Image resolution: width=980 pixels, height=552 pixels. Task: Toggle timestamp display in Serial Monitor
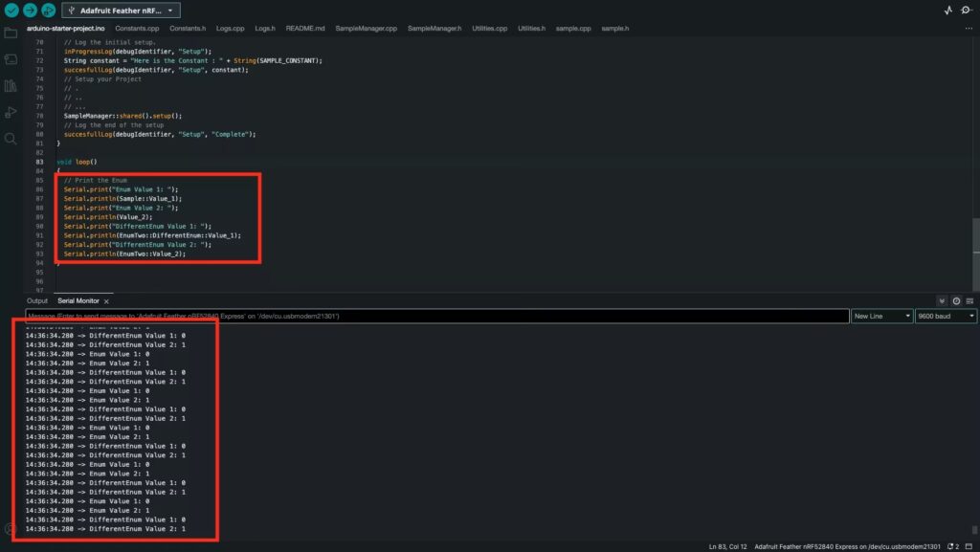[956, 300]
